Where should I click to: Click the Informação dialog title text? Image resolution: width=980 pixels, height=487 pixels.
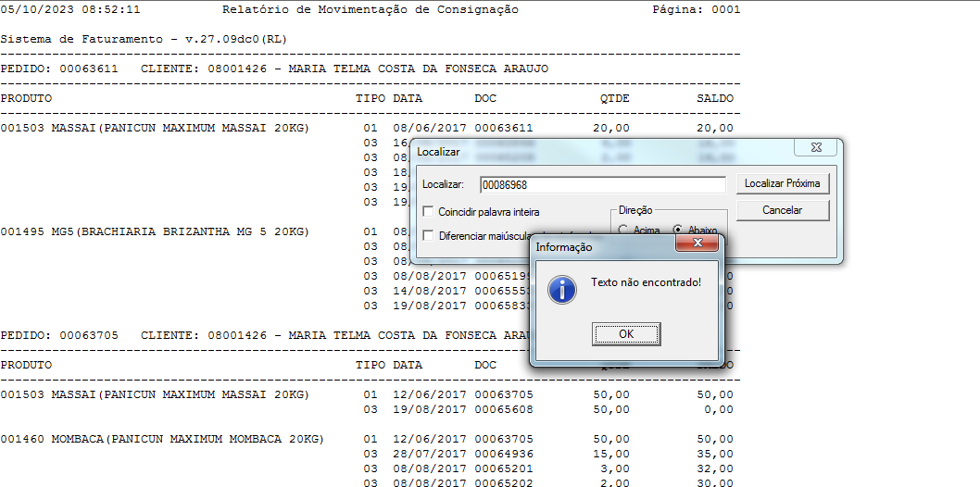(x=564, y=247)
